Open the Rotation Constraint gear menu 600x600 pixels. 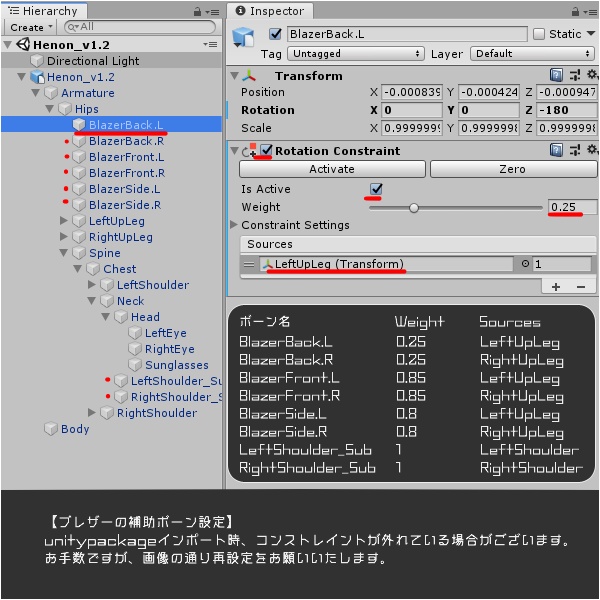tap(592, 150)
